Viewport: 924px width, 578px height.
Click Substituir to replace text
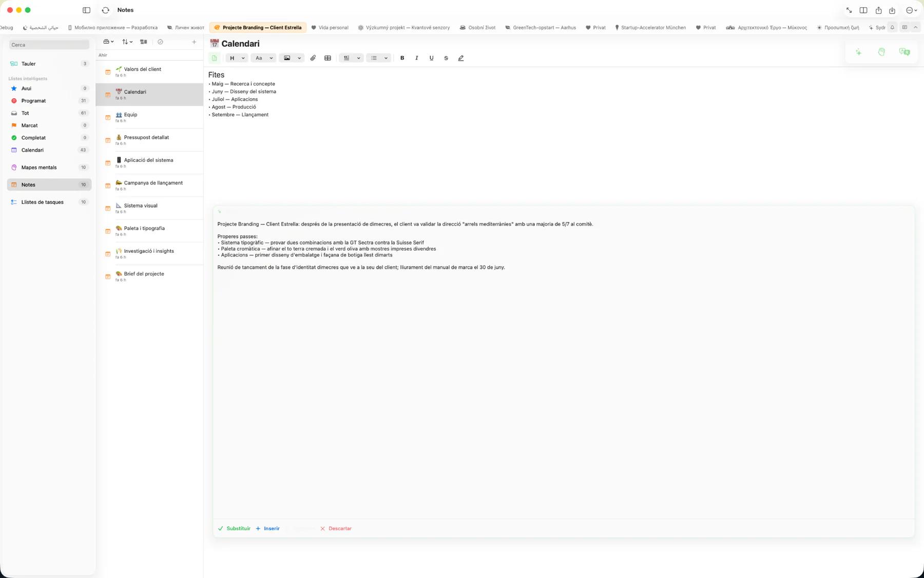[234, 529]
